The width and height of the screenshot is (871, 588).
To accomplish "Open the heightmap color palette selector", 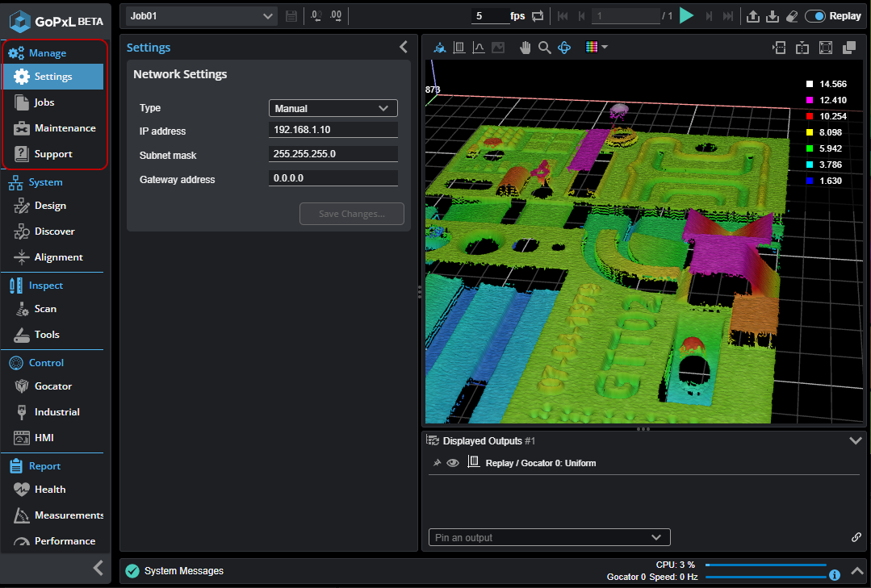I will (x=597, y=48).
